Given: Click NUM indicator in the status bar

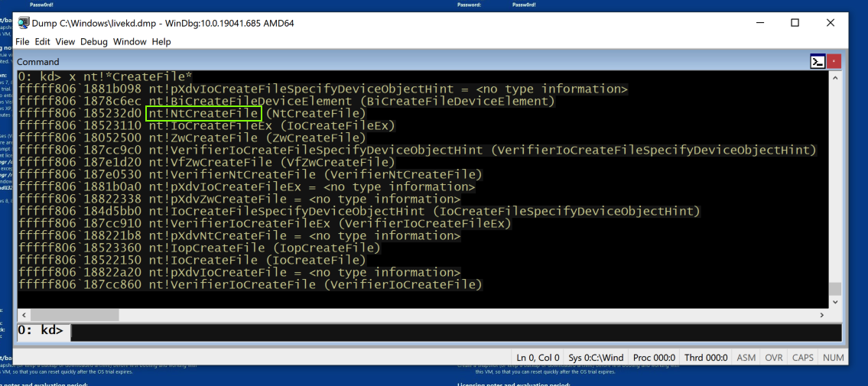Looking at the screenshot, I should [833, 358].
